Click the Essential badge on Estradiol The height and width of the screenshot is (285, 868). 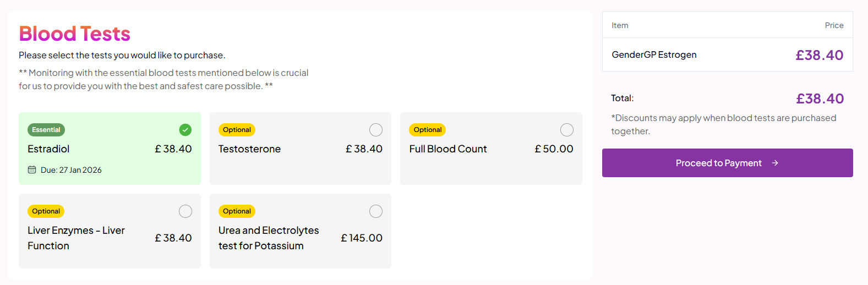tap(46, 130)
